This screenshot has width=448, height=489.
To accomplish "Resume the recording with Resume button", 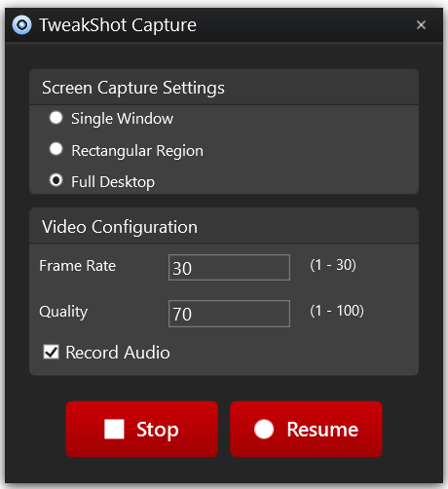I will click(306, 429).
